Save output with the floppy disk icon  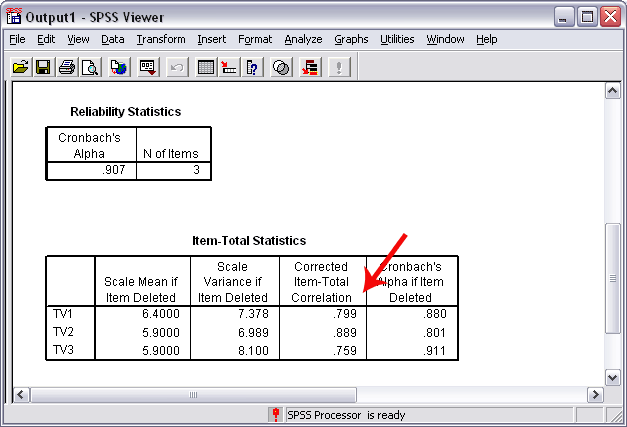tap(43, 67)
